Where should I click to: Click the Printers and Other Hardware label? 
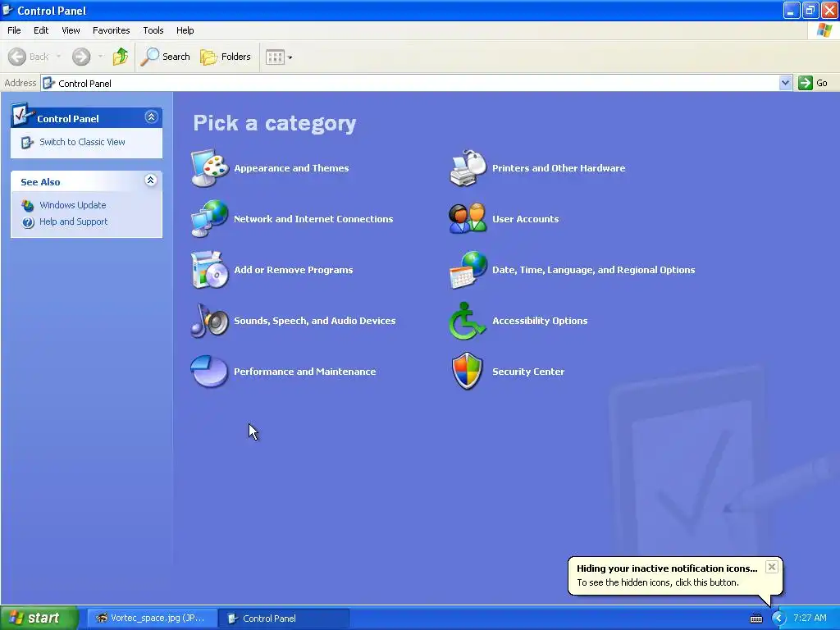[559, 168]
